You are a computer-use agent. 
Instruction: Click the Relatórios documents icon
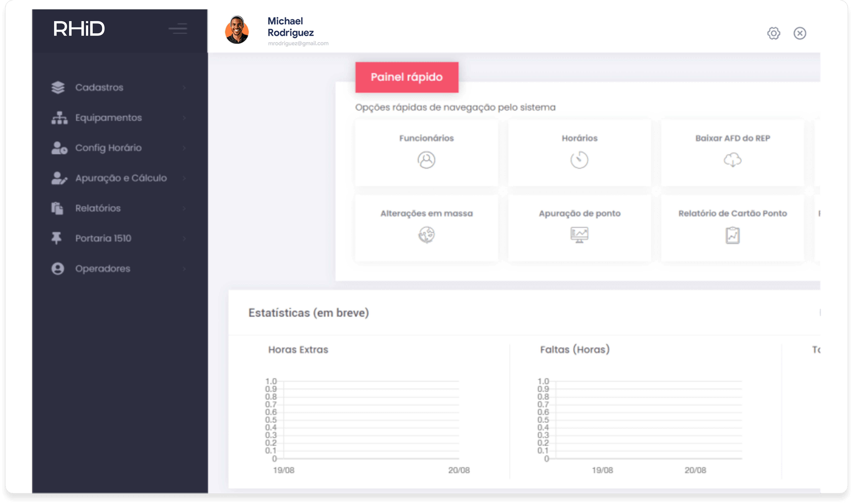coord(57,208)
